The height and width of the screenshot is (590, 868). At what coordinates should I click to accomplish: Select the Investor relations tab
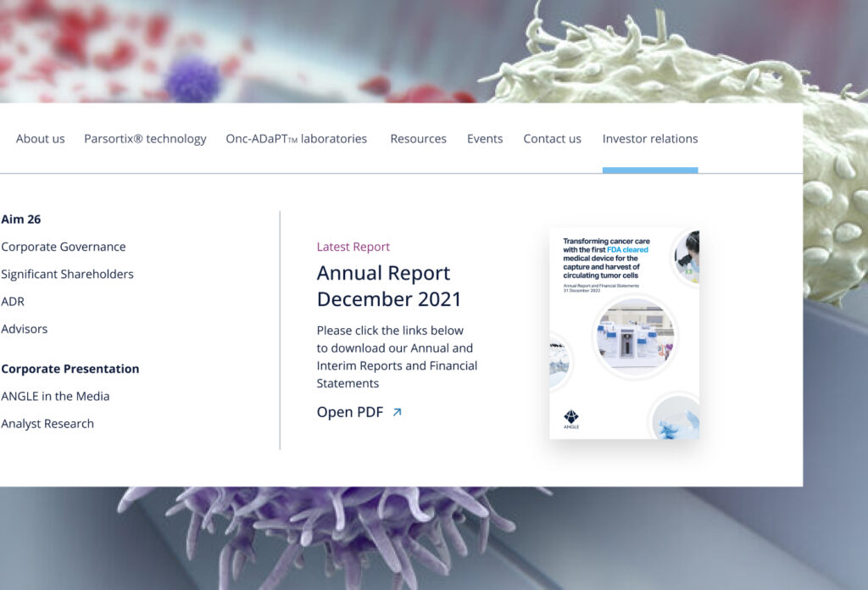pyautogui.click(x=650, y=139)
